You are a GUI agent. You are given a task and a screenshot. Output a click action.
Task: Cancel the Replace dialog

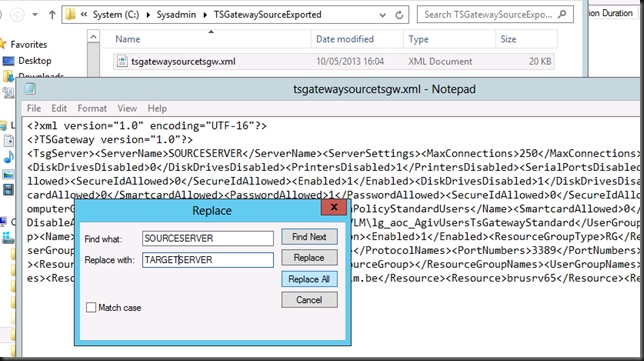pyautogui.click(x=309, y=300)
